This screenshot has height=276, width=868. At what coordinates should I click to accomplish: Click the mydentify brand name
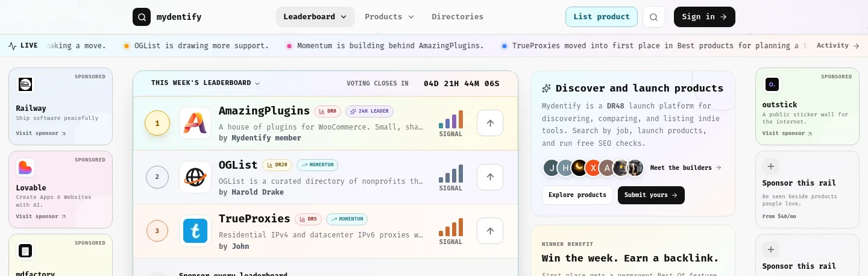(x=179, y=17)
